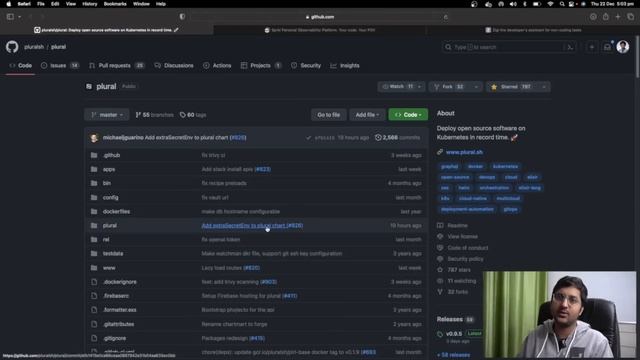Screen dimensions: 640x360
Task: Open the 2,588 commits history link
Action: (x=397, y=138)
